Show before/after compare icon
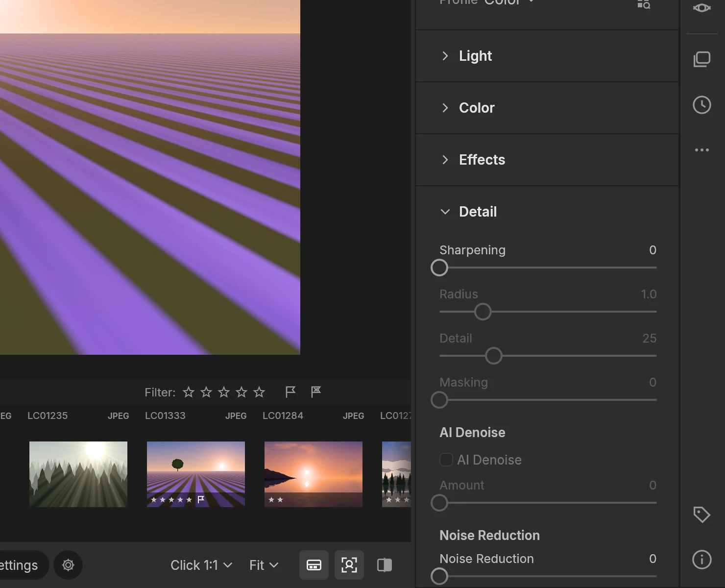725x588 pixels. (385, 565)
